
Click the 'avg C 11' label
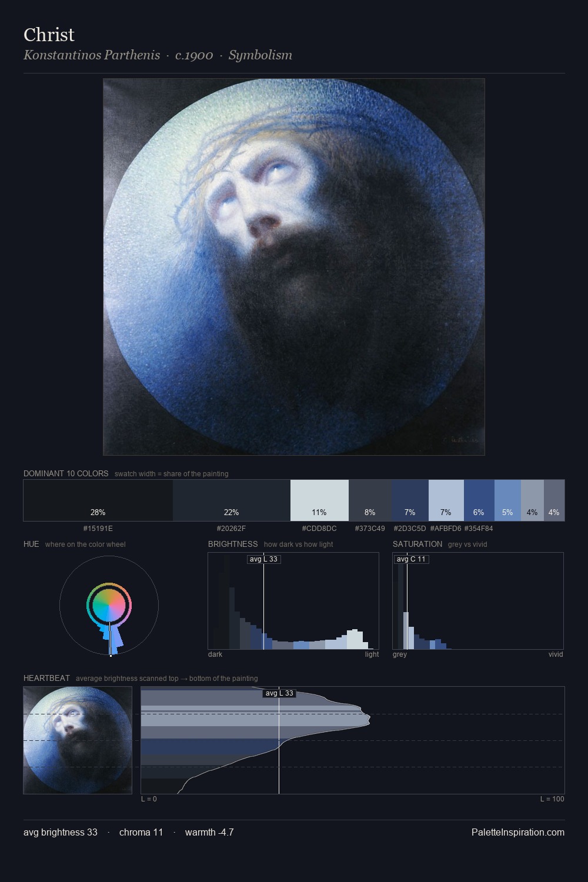pyautogui.click(x=411, y=559)
